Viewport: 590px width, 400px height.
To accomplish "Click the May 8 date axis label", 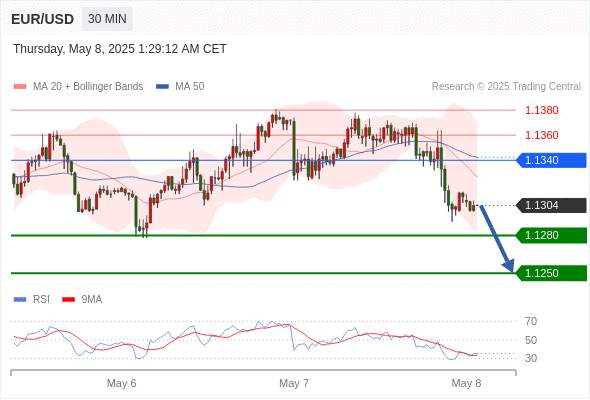I will (x=466, y=383).
